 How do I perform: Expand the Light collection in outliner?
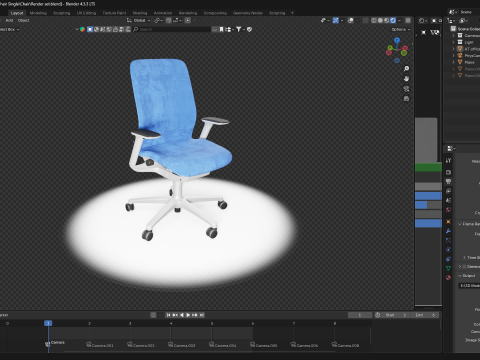453,42
